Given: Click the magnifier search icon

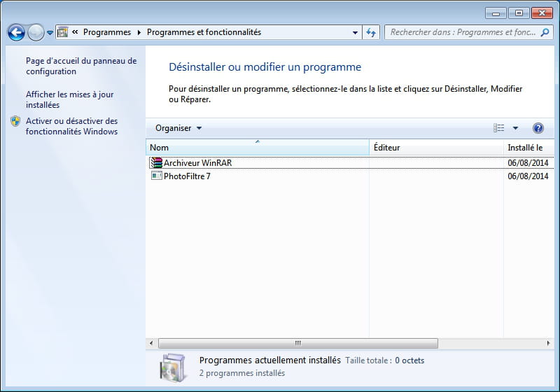Looking at the screenshot, I should click(545, 32).
